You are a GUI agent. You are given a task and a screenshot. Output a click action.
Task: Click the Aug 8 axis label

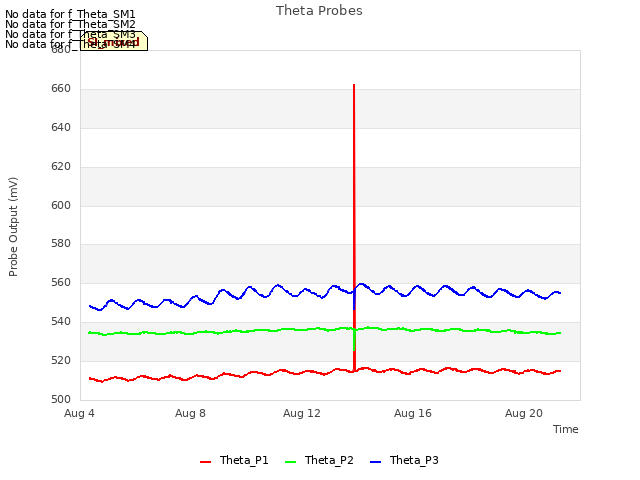190,413
